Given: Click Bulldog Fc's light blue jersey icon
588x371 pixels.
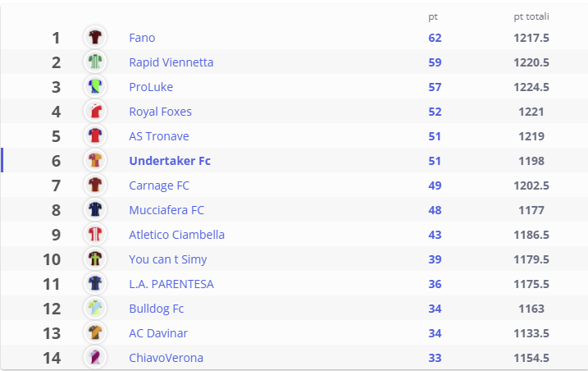Looking at the screenshot, I should click(x=95, y=308).
